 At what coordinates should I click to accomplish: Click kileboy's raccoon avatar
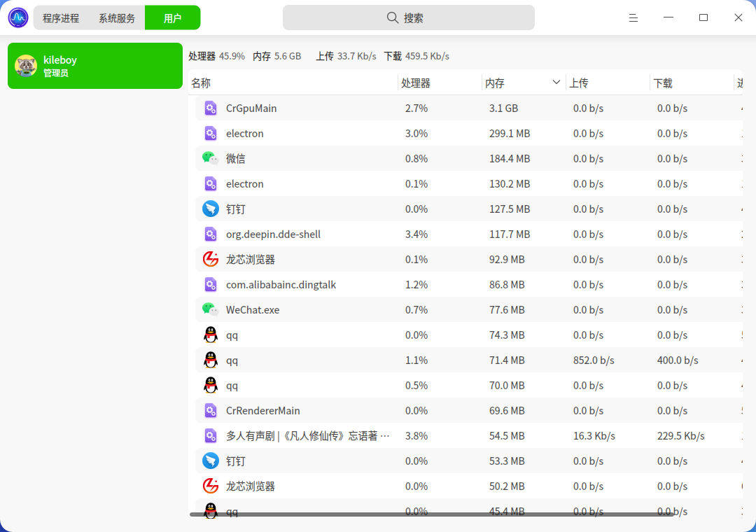pyautogui.click(x=26, y=66)
